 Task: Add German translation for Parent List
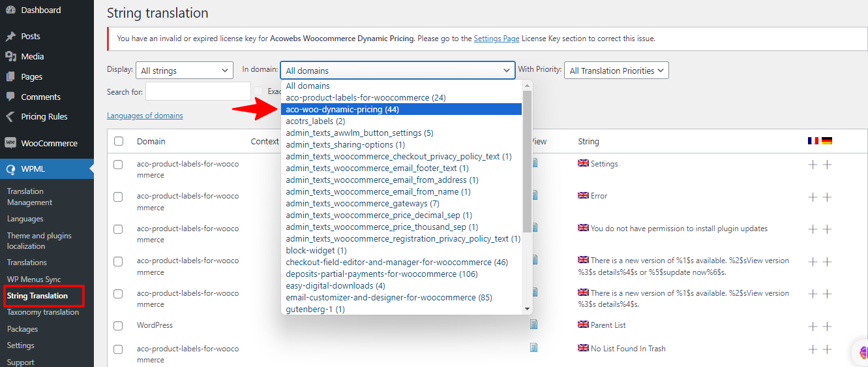pos(827,327)
